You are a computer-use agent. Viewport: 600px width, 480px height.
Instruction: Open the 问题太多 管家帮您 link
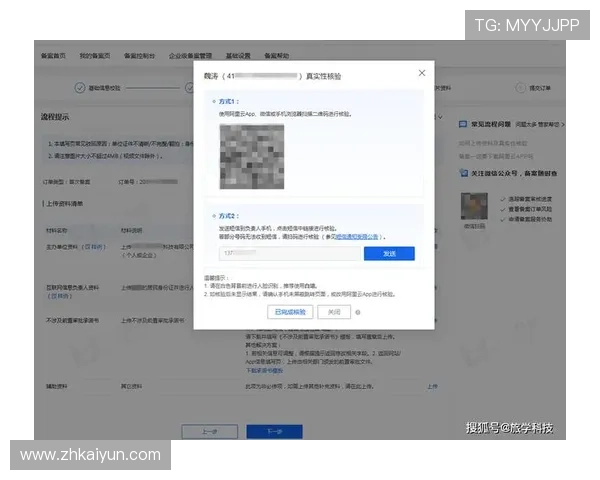(540, 124)
